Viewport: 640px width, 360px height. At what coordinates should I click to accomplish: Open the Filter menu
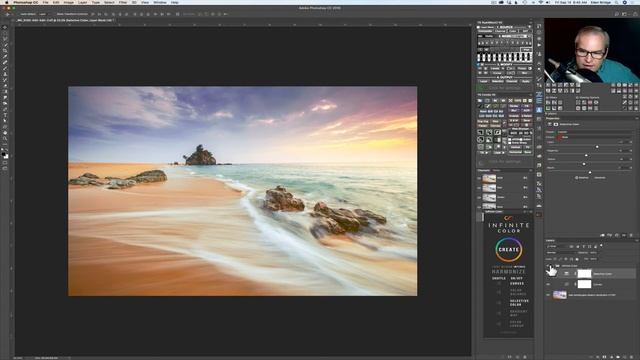[x=123, y=2]
